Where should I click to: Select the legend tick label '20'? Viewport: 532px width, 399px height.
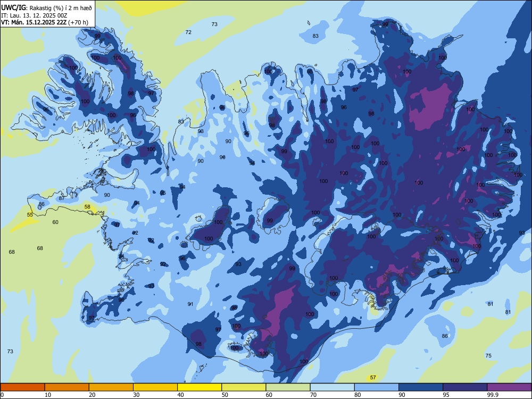pyautogui.click(x=92, y=395)
